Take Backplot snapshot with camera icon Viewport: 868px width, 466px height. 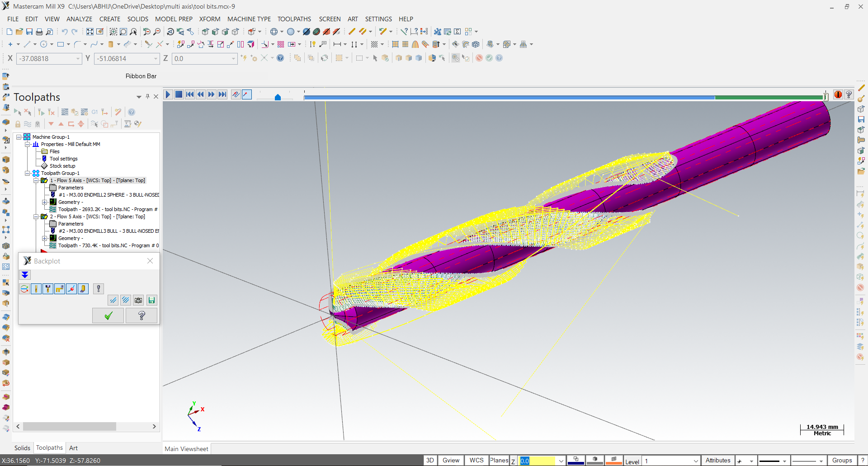coord(139,300)
